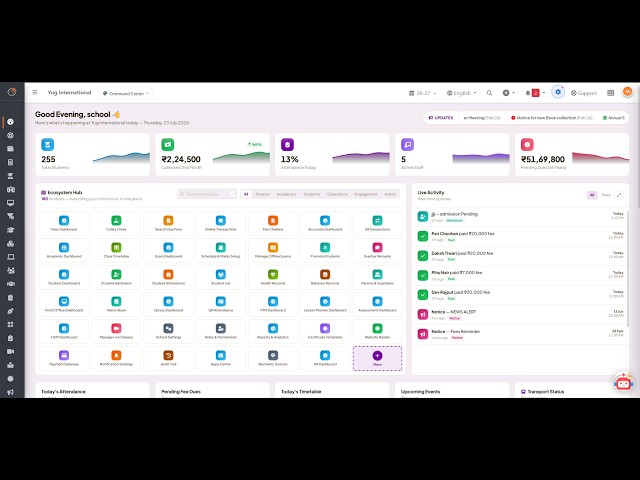The height and width of the screenshot is (480, 640).
Task: Open the Notification Settings module
Action: pos(116,358)
